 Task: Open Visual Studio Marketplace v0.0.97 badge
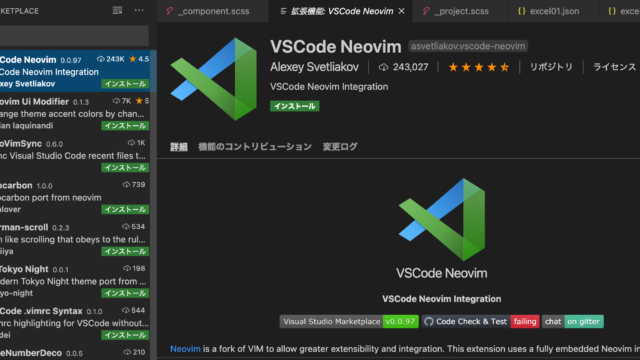pos(349,322)
